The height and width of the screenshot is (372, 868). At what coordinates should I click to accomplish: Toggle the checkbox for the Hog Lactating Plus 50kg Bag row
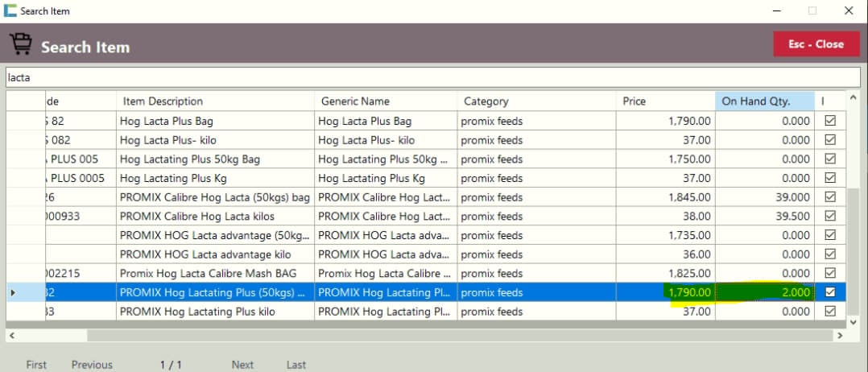(x=830, y=159)
